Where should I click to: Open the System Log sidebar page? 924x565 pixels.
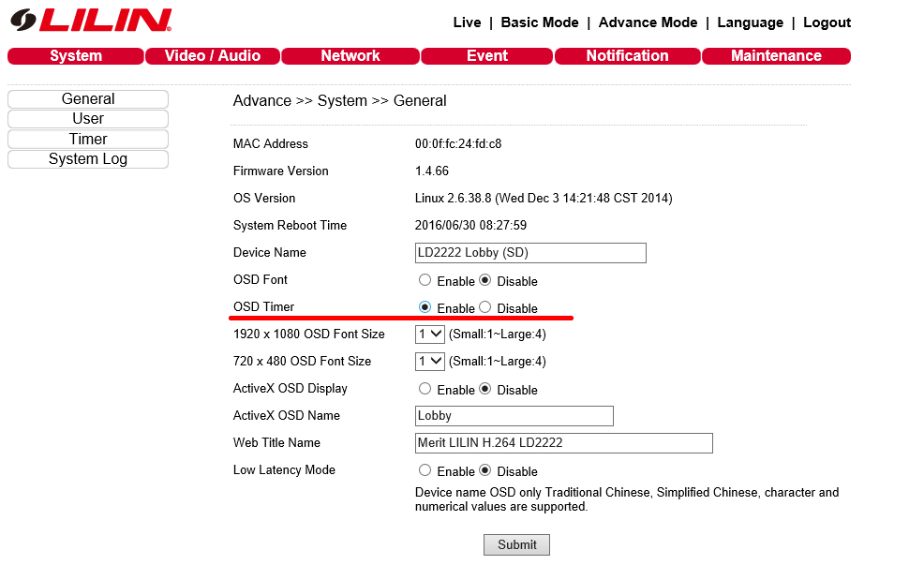point(88,159)
